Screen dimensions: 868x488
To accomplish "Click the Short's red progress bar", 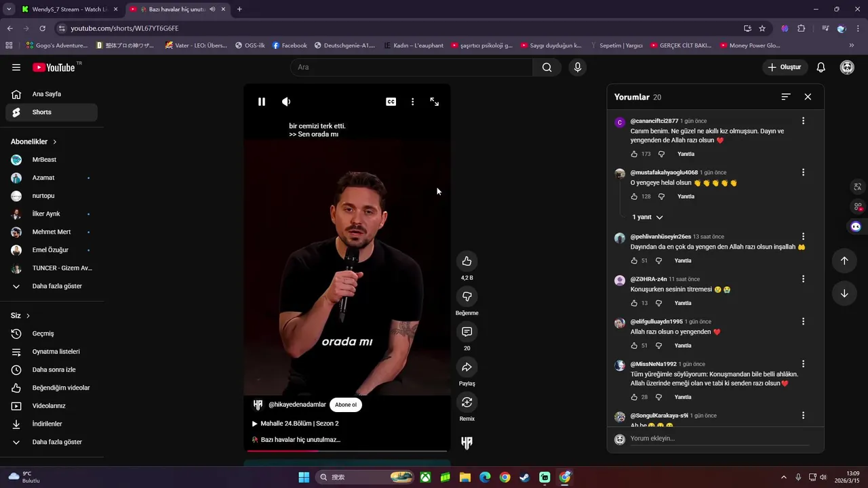I will (347, 451).
